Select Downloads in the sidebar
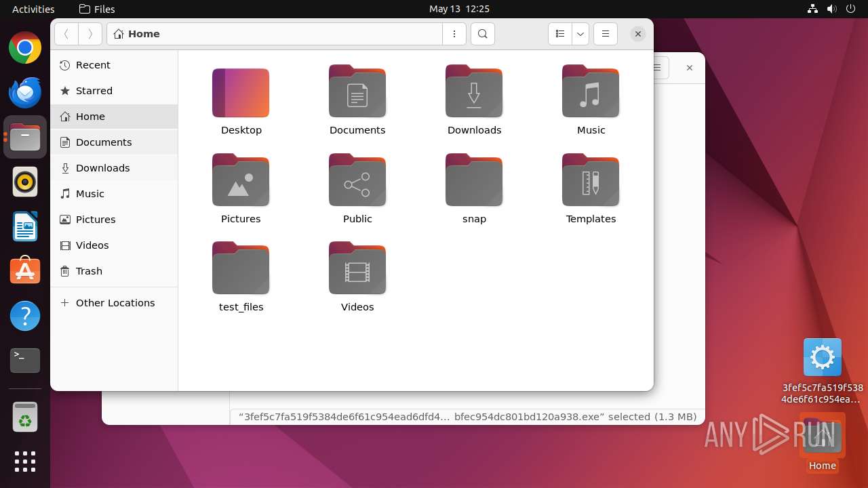This screenshot has width=868, height=488. click(114, 168)
